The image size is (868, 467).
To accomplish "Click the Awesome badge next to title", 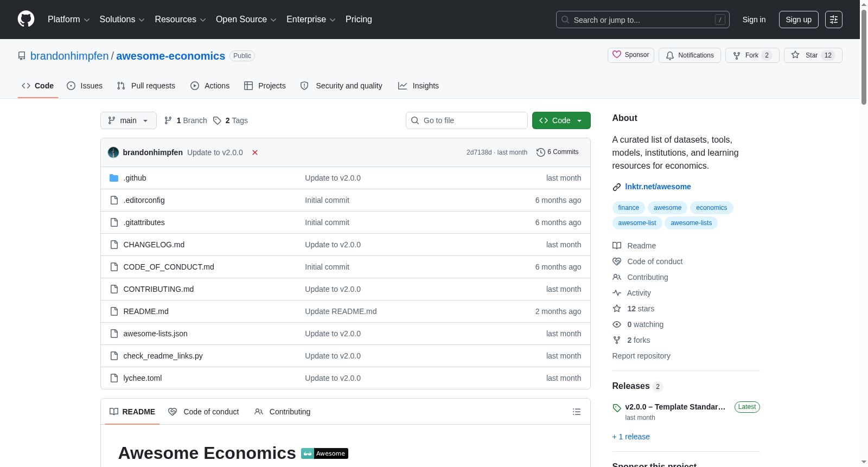I will 324,453.
